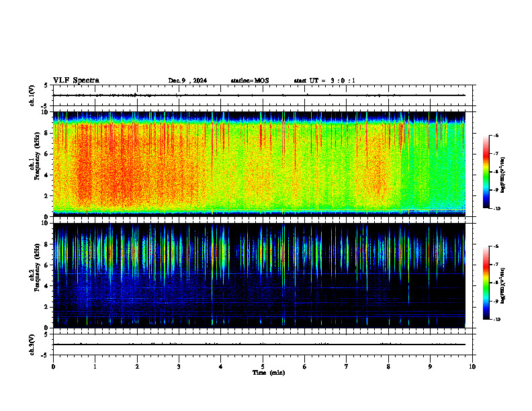Viewport: 532px width, 411px height.
Task: Click time axis tick label "5"
Action: 263,367
